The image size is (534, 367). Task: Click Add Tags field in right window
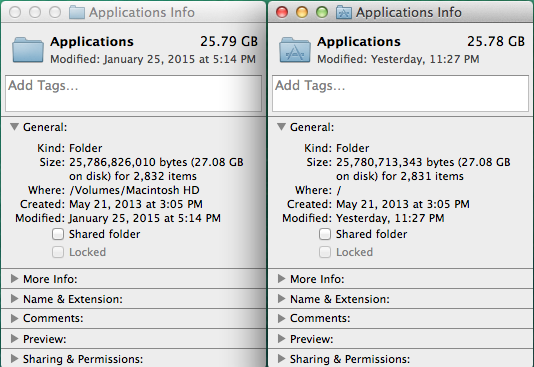tap(400, 94)
